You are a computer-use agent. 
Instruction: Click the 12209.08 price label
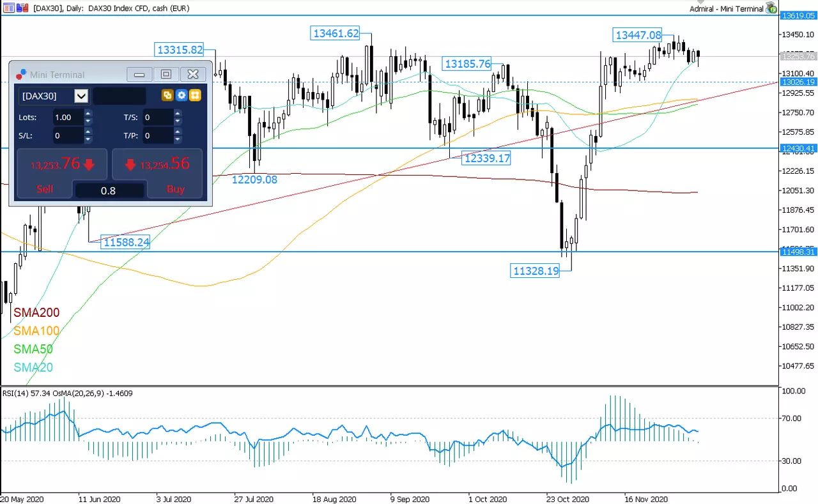[254, 179]
